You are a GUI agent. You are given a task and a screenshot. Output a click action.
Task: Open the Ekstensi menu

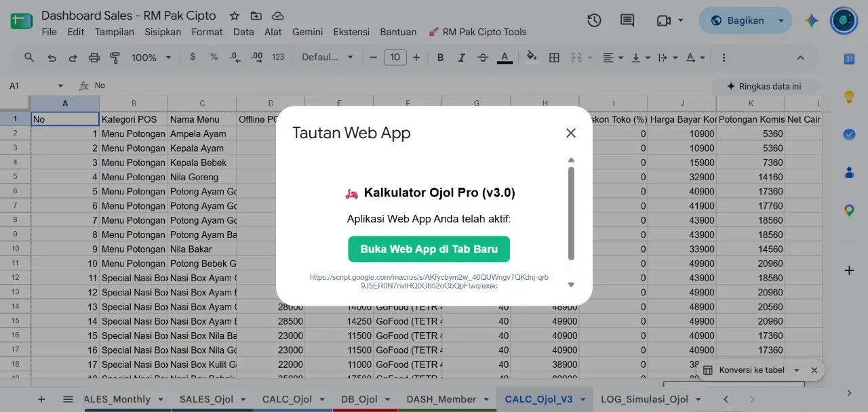pos(351,32)
